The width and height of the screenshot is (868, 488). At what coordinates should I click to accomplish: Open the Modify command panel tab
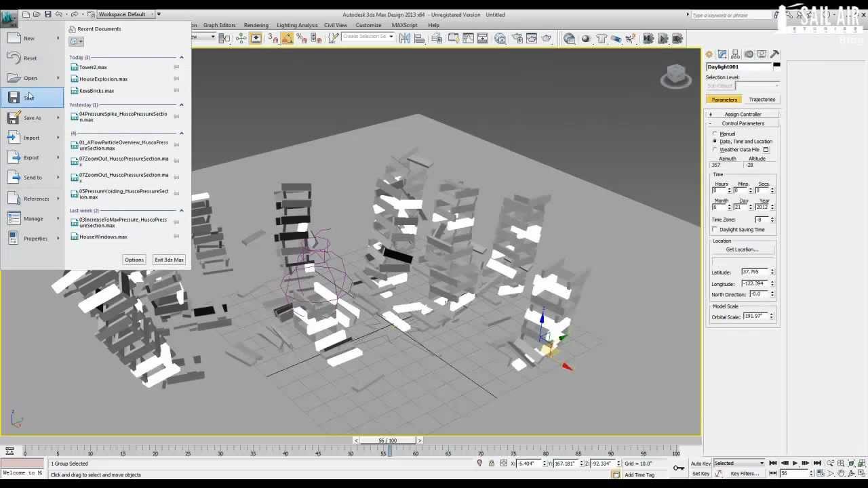click(x=722, y=54)
